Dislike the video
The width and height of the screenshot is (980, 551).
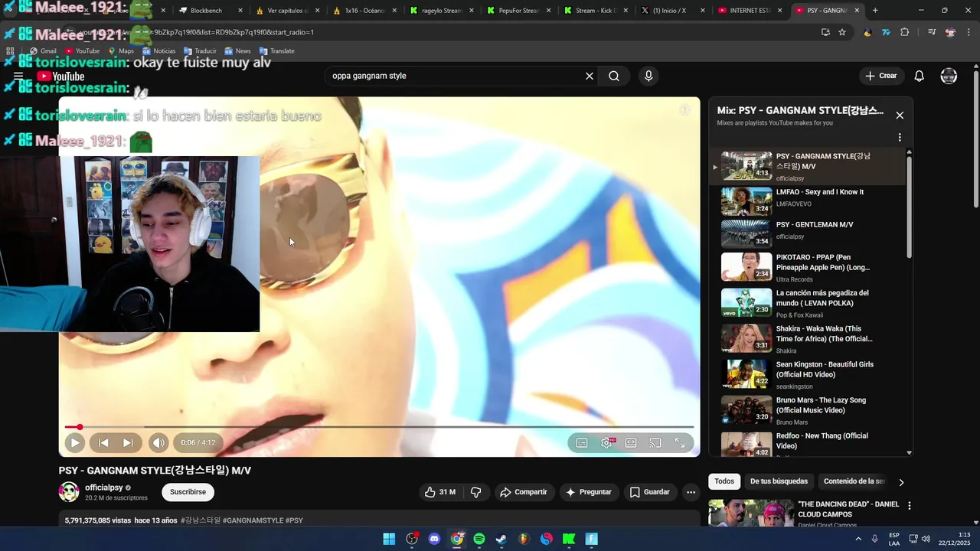tap(475, 492)
